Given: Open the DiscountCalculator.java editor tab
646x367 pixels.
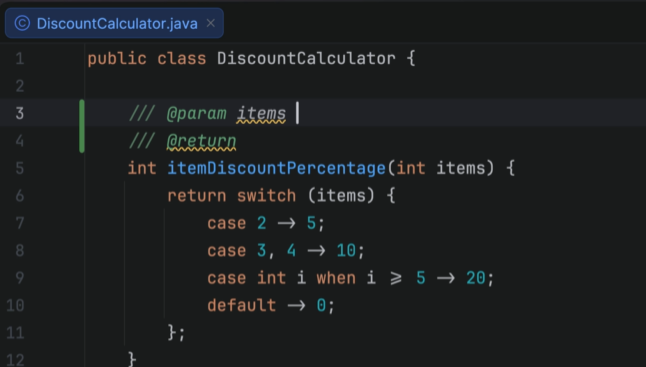Looking at the screenshot, I should 114,23.
